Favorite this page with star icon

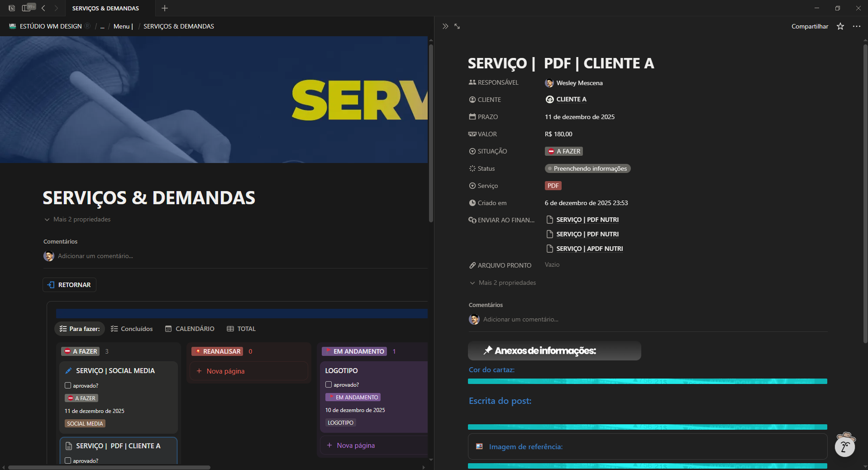pos(840,26)
